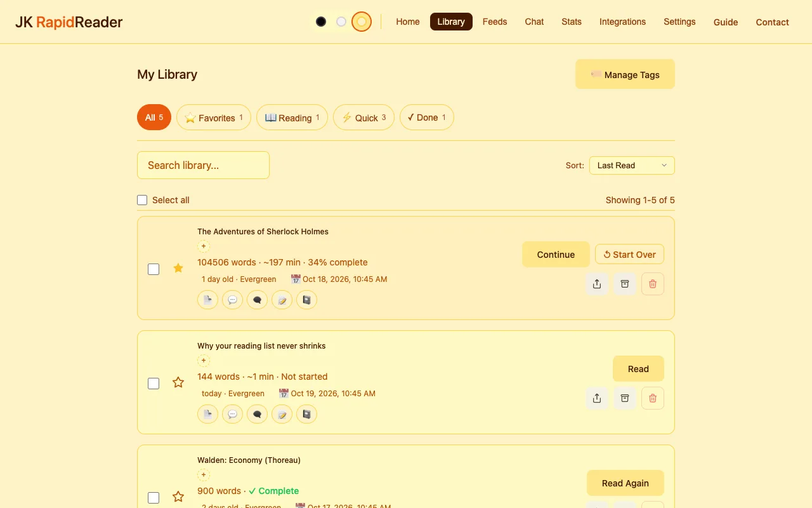
Task: Open Integrations from the nav bar
Action: click(x=622, y=22)
